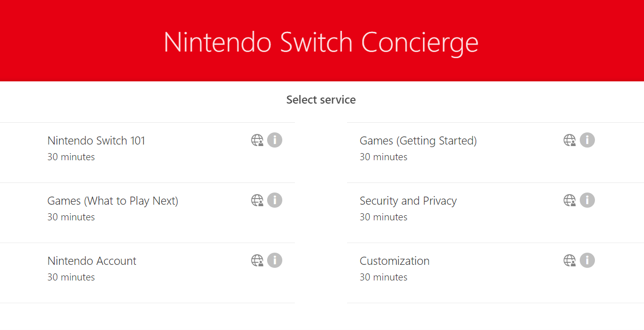Choose the Customization service
644x330 pixels.
[x=394, y=261]
